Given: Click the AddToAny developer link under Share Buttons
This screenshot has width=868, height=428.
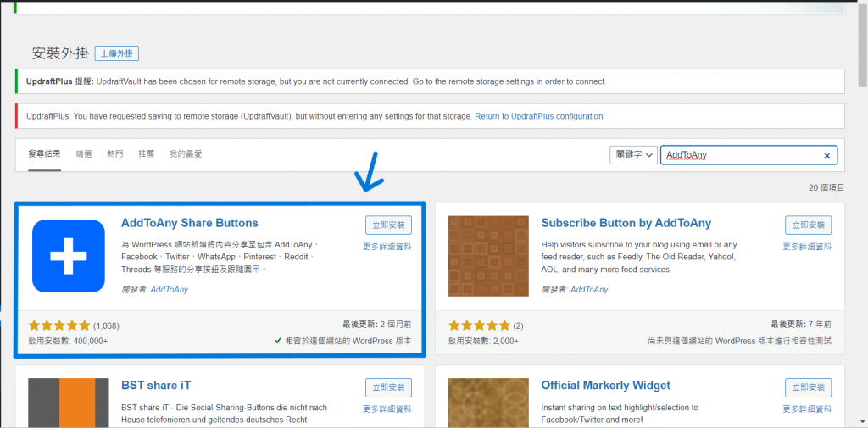Looking at the screenshot, I should pyautogui.click(x=170, y=290).
